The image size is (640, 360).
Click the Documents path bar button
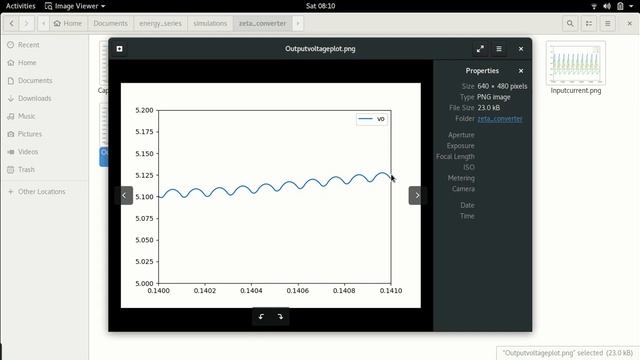[x=110, y=24]
